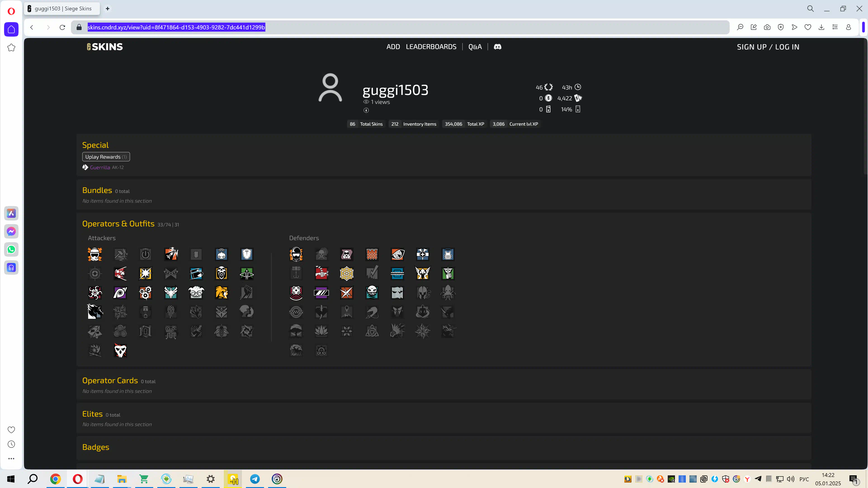Select the Rook armor vest operator icon
This screenshot has height=488, width=868.
448,254
